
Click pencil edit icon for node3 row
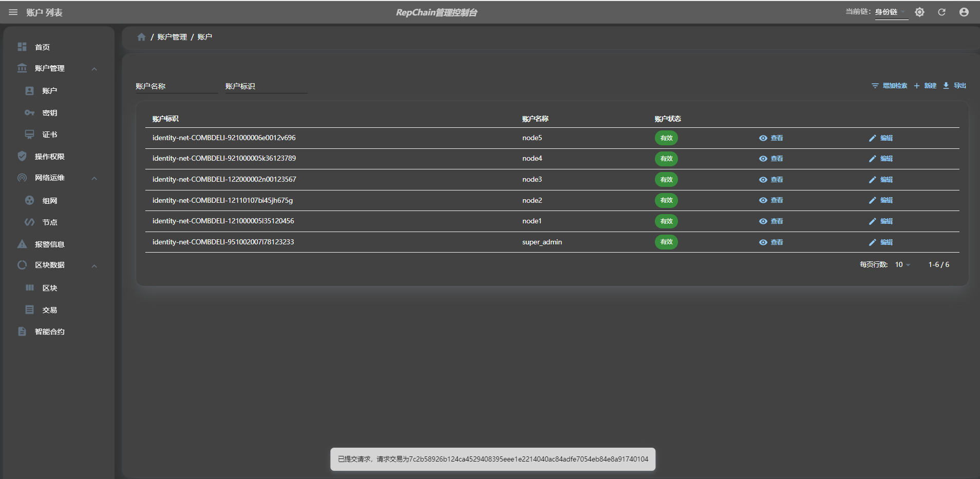(x=872, y=180)
